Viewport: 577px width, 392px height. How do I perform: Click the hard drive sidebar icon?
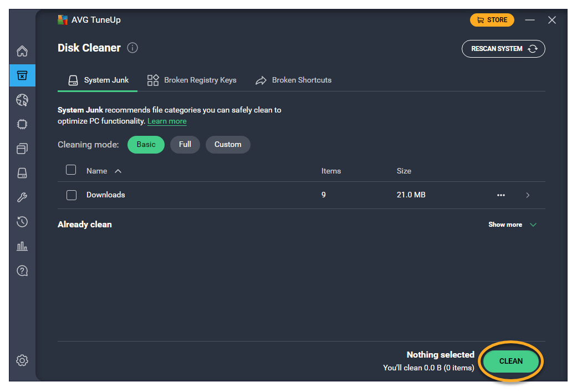[x=22, y=173]
